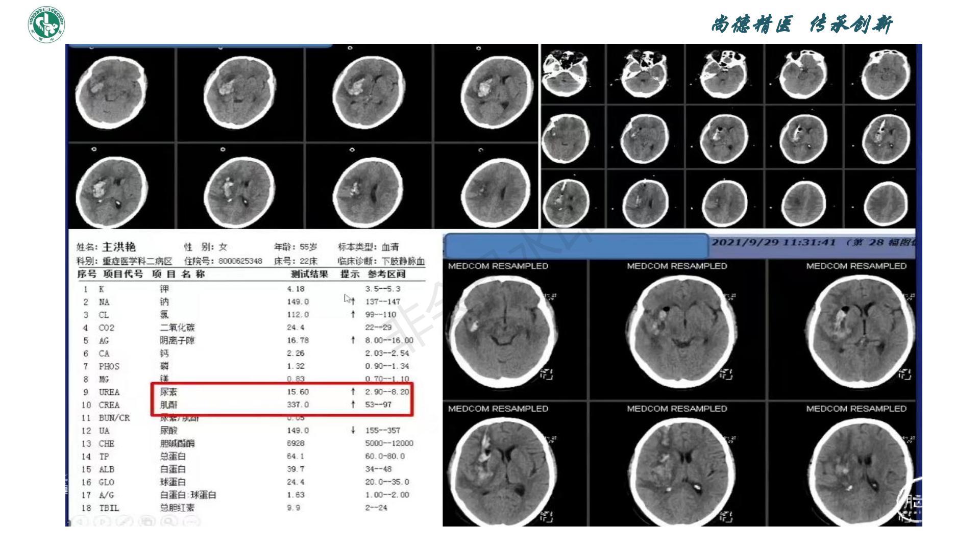
Task: Click the 标本类型: 血清 field
Action: pyautogui.click(x=368, y=247)
